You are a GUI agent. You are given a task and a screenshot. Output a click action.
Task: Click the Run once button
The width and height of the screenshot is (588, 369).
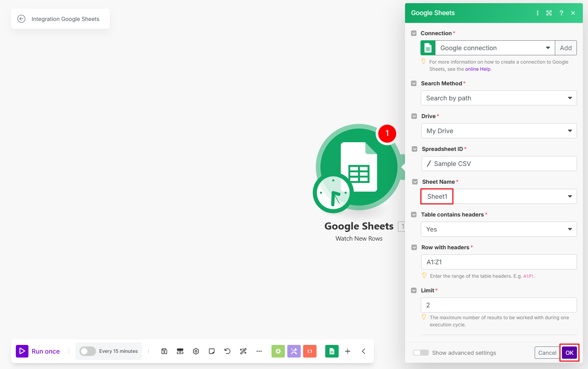pyautogui.click(x=38, y=351)
